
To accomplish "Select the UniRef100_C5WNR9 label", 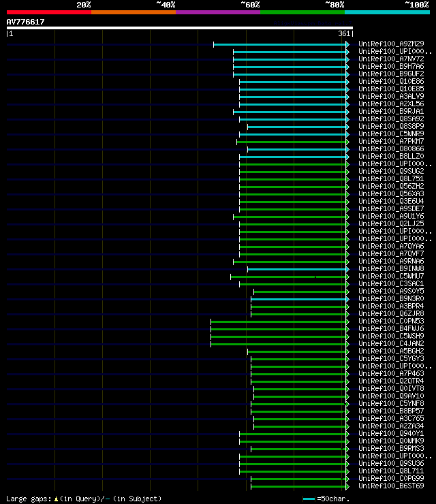I will point(391,133).
